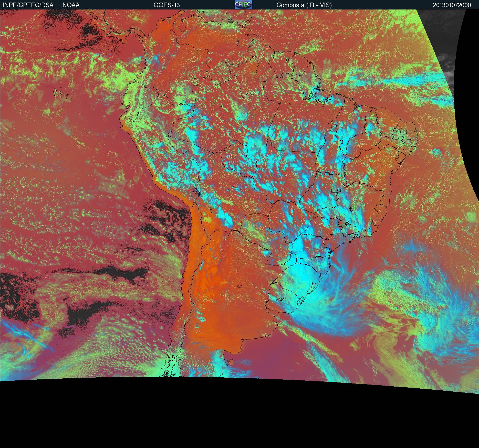The image size is (479, 448).
Task: Click the INPE/CPTEC/DSA label
Action: coord(28,5)
